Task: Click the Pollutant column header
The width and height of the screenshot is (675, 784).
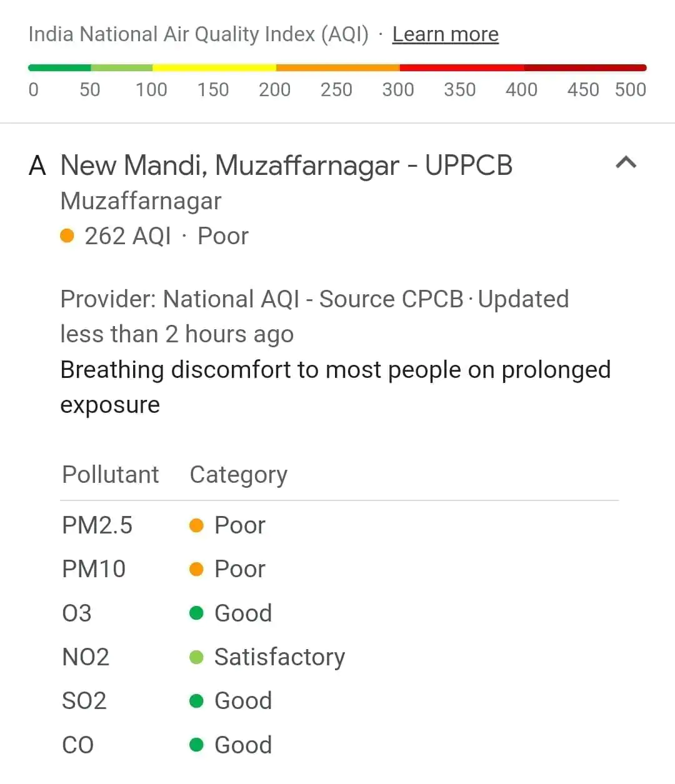Action: tap(111, 475)
